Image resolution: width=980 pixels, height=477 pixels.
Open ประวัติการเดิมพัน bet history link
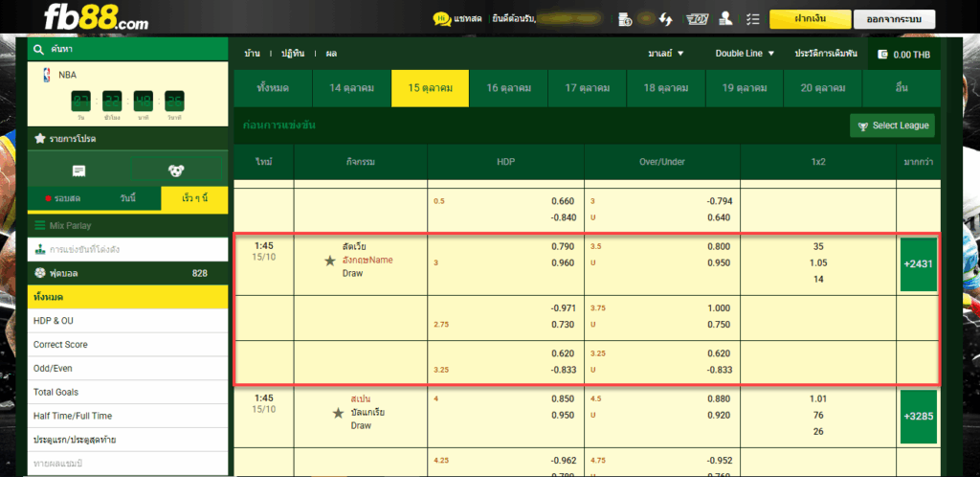(826, 54)
